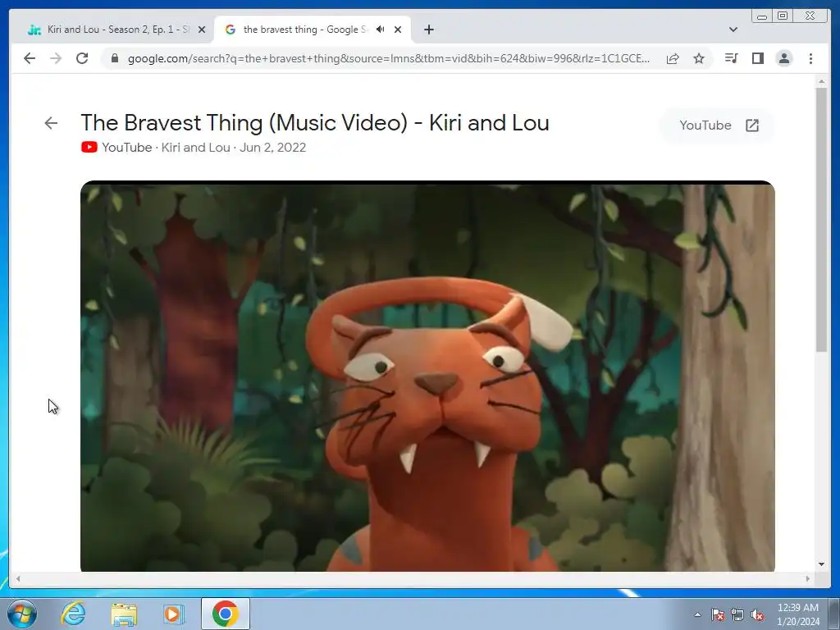
Task: Open the Action Center flag icon
Action: [x=718, y=614]
